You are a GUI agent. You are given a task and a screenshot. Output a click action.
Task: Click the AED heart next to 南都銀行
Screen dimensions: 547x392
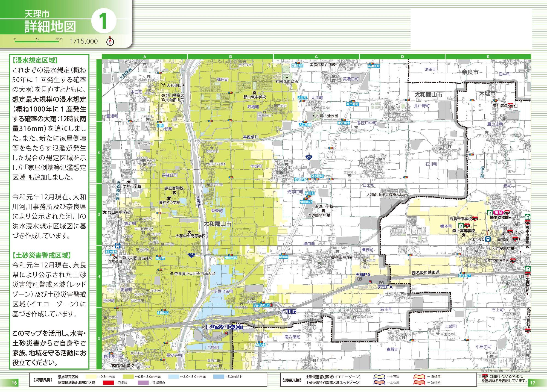(515, 239)
